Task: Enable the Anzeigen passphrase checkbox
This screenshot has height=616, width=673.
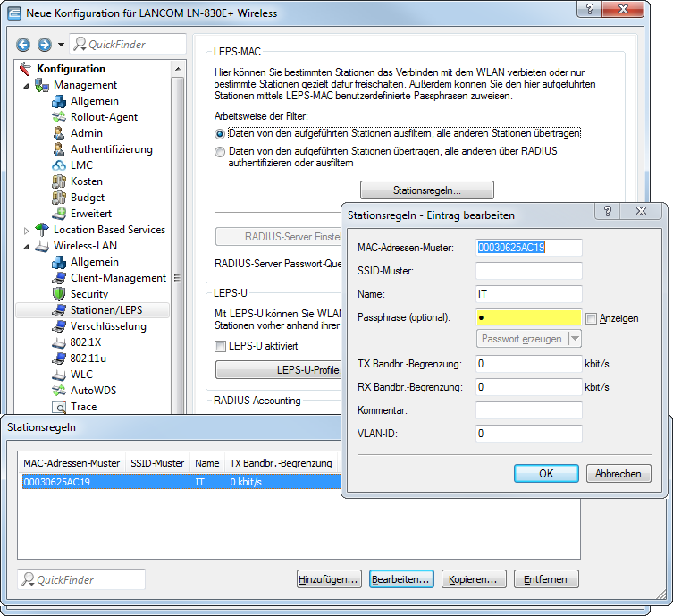Action: [591, 318]
